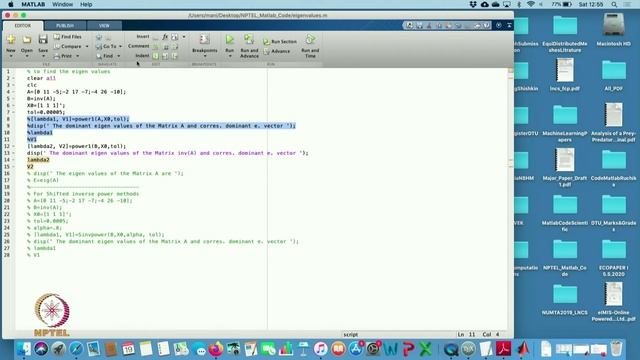The height and width of the screenshot is (360, 640).
Task: Click the increase indent icon
Action: click(165, 56)
